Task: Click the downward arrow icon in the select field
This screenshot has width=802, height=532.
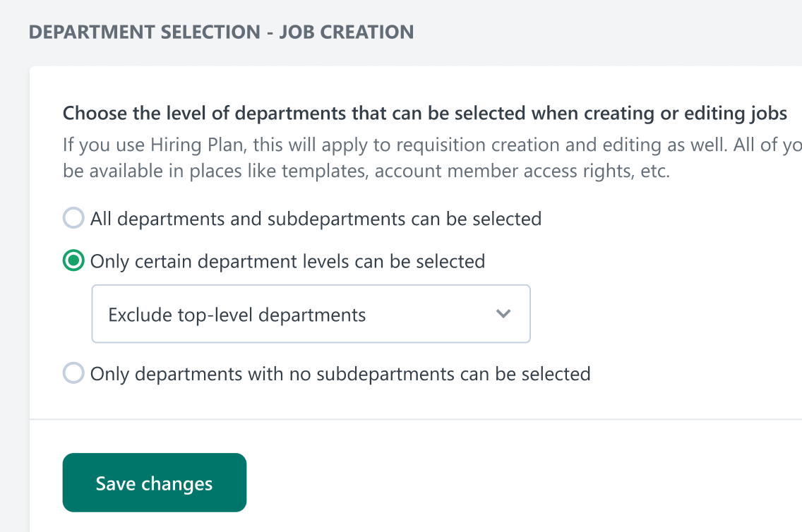Action: click(503, 314)
